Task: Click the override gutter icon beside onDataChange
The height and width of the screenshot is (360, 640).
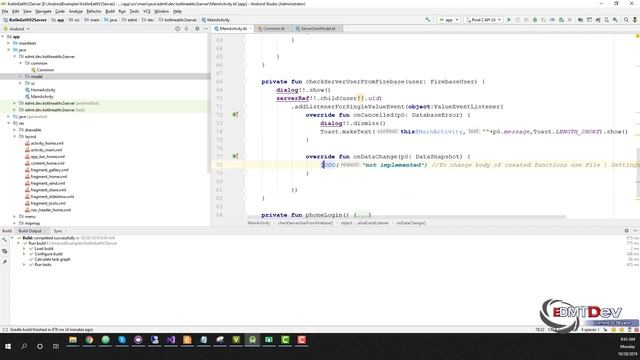Action: pos(235,156)
